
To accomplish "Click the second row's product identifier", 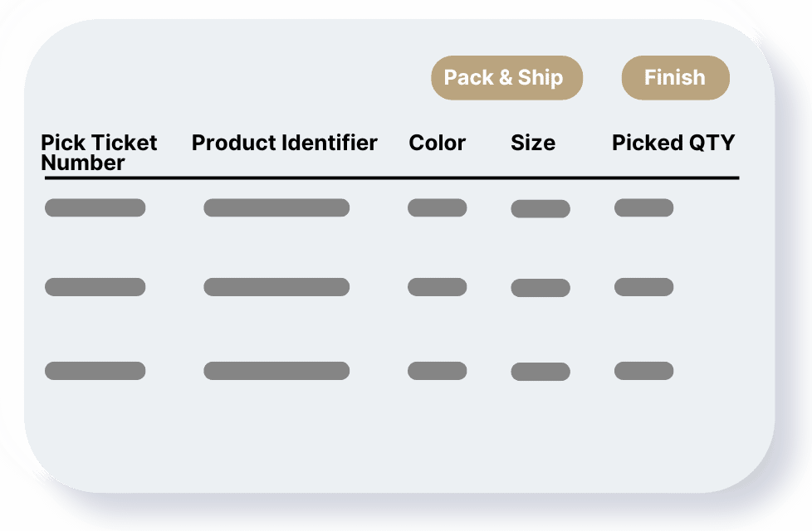I will click(x=277, y=286).
